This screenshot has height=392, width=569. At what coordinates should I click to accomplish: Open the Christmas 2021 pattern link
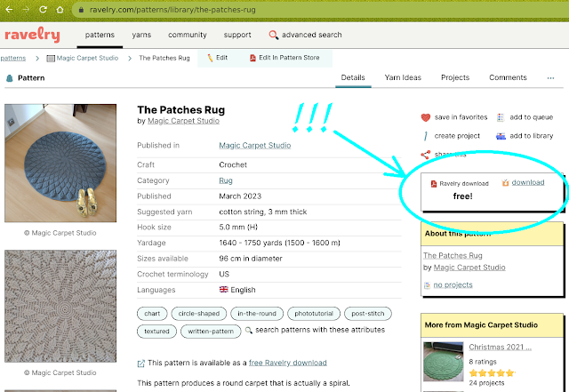coord(500,347)
